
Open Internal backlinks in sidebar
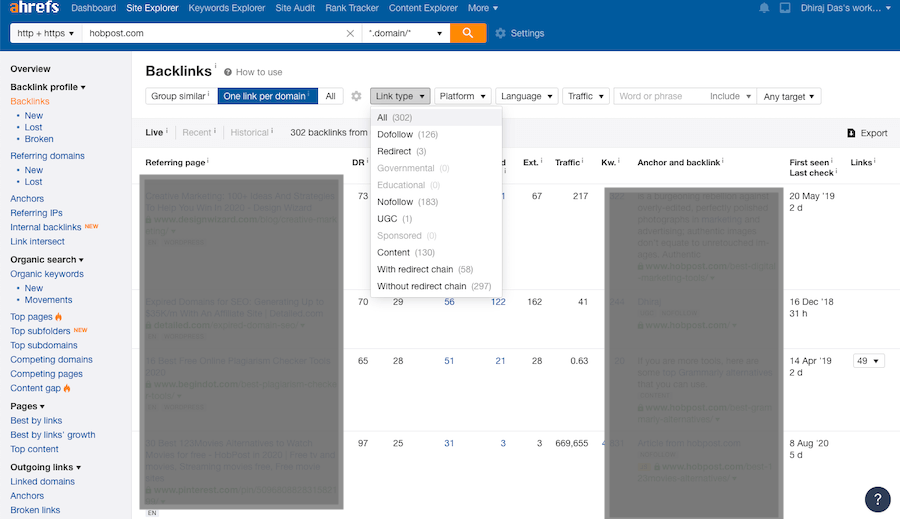tap(46, 227)
